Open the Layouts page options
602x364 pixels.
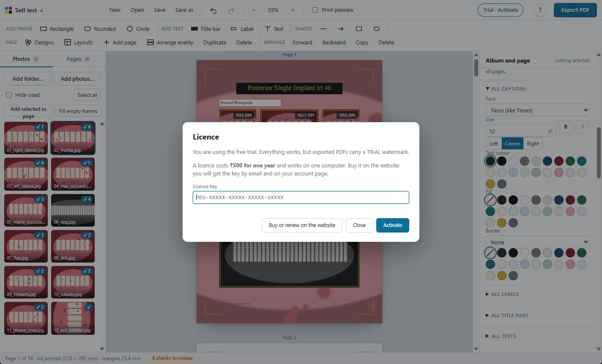point(78,42)
